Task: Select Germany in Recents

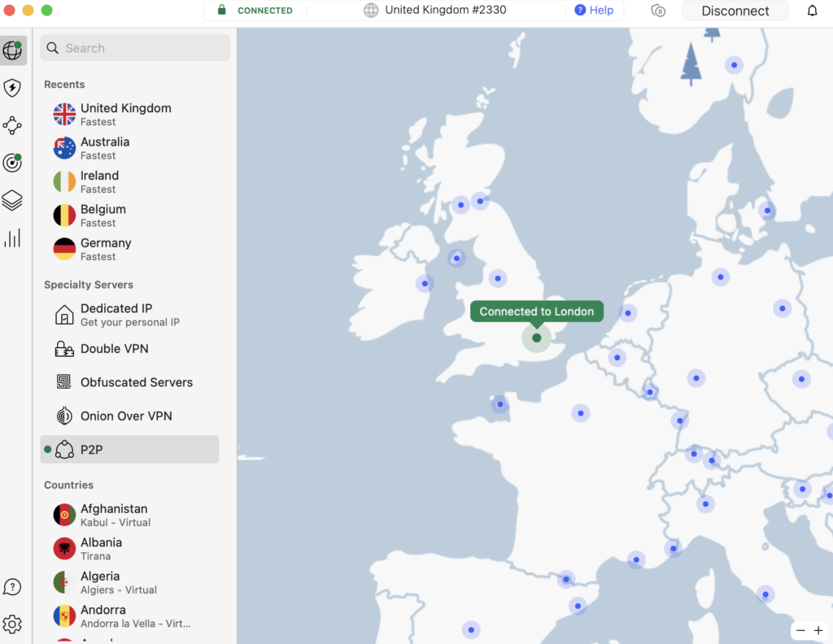Action: click(x=129, y=249)
